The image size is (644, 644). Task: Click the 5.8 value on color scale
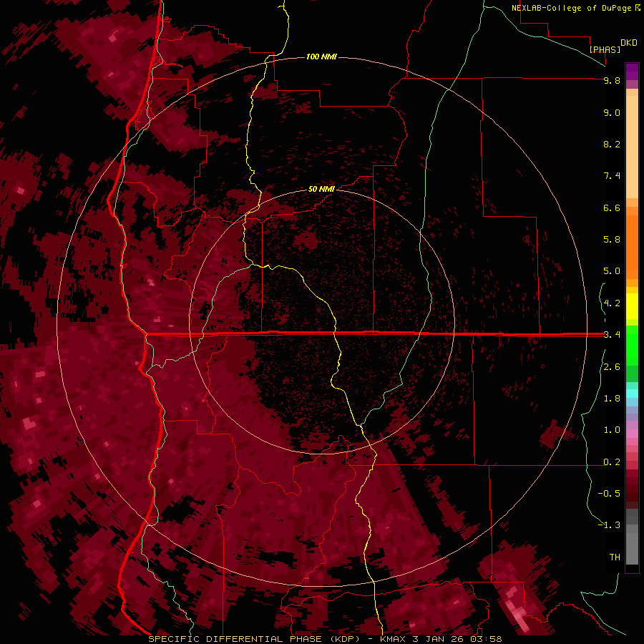[612, 240]
